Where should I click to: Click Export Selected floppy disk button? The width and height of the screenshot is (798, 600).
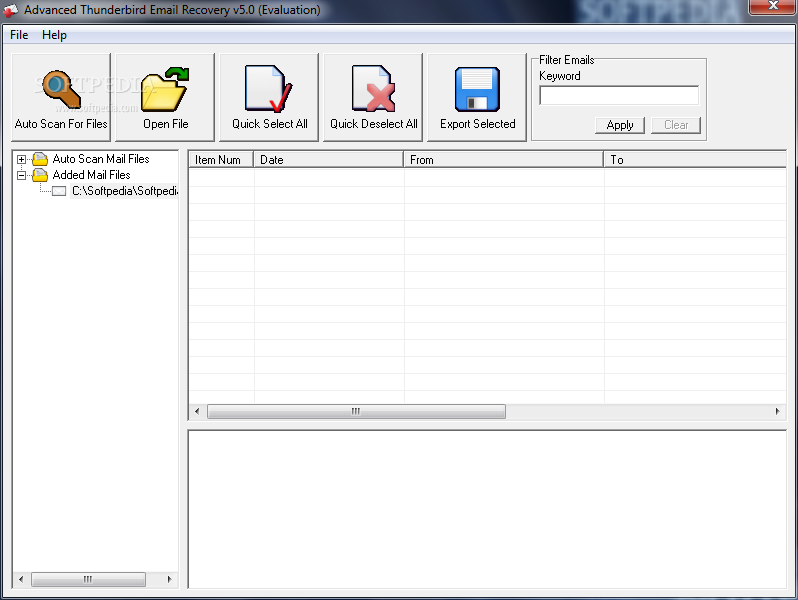click(x=477, y=97)
